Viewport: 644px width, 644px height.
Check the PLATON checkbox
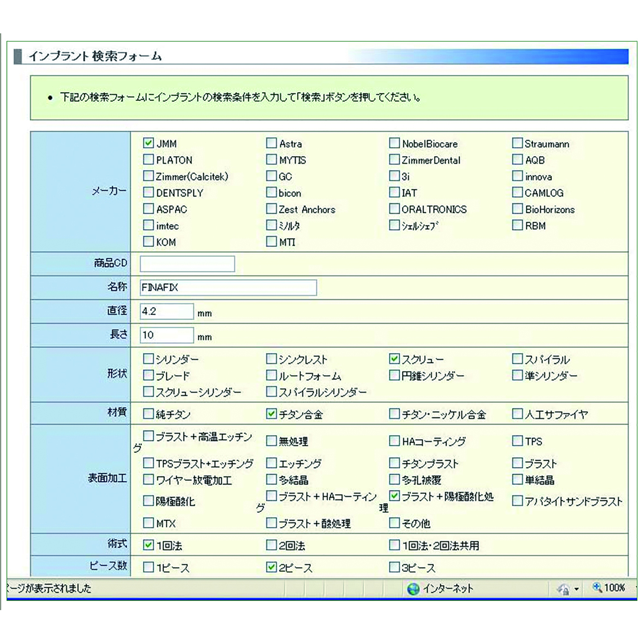pyautogui.click(x=148, y=159)
